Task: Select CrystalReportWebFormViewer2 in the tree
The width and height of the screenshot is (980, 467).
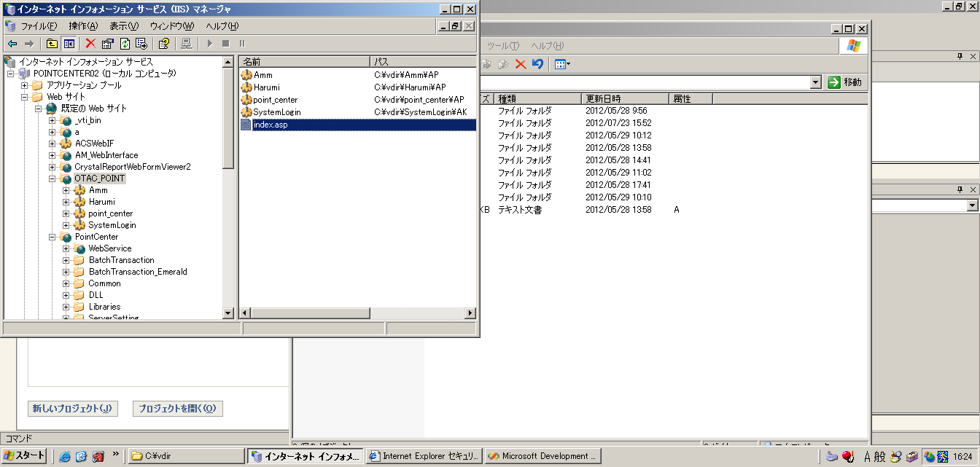Action: [x=133, y=167]
